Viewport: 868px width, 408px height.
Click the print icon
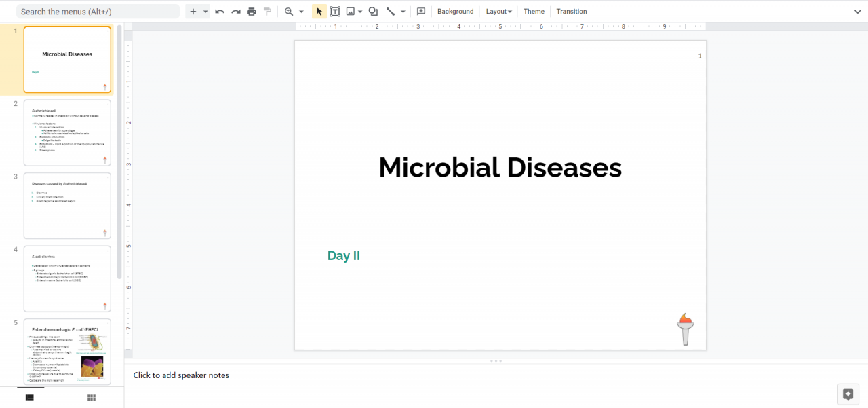(252, 12)
